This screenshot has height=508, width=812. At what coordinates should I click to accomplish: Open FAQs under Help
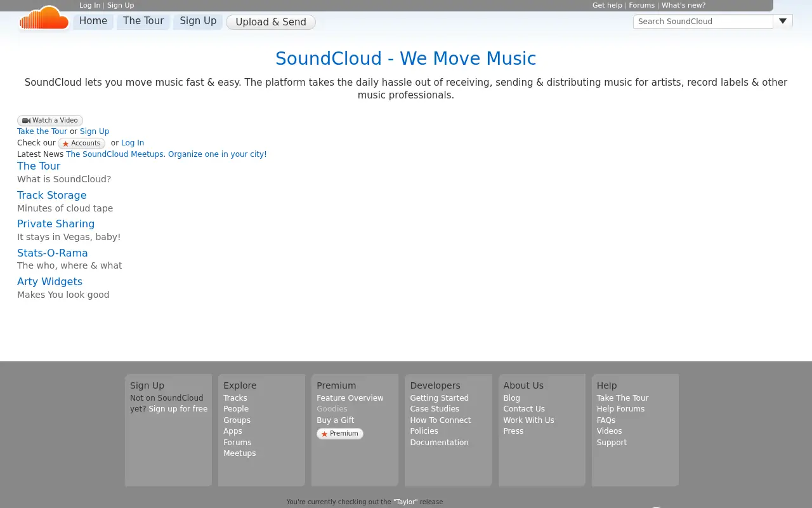click(606, 420)
